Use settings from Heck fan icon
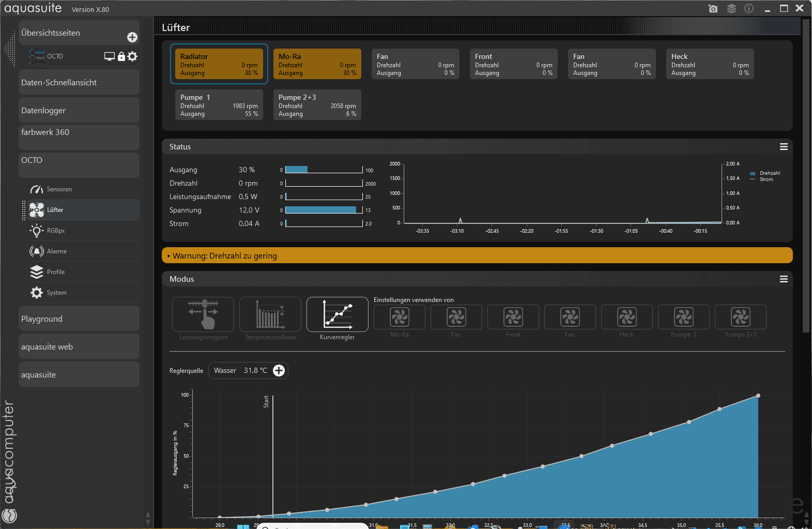 [x=627, y=317]
